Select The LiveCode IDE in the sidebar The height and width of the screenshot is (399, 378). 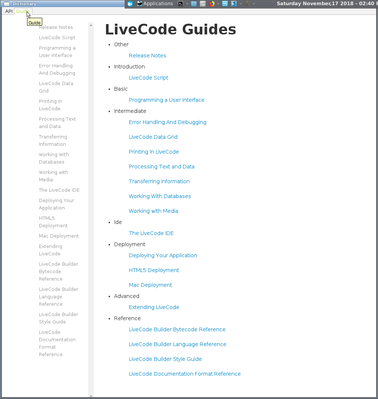click(x=59, y=190)
